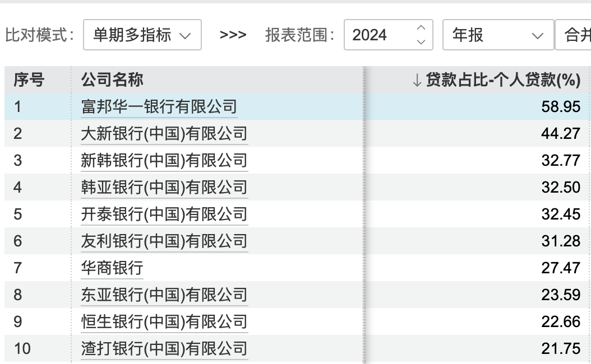The image size is (591, 364).
Task: Open the 合并 dropdown at right edge
Action: click(573, 35)
